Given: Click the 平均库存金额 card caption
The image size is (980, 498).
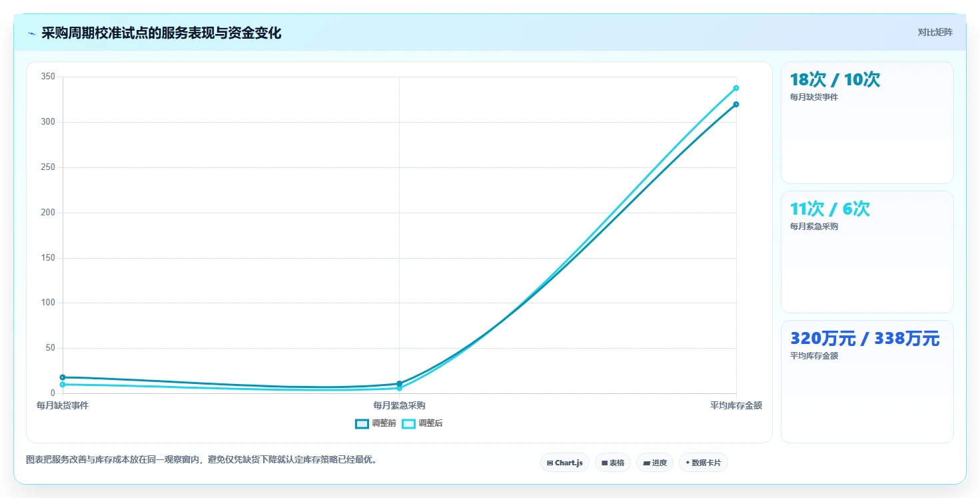Looking at the screenshot, I should 814,356.
